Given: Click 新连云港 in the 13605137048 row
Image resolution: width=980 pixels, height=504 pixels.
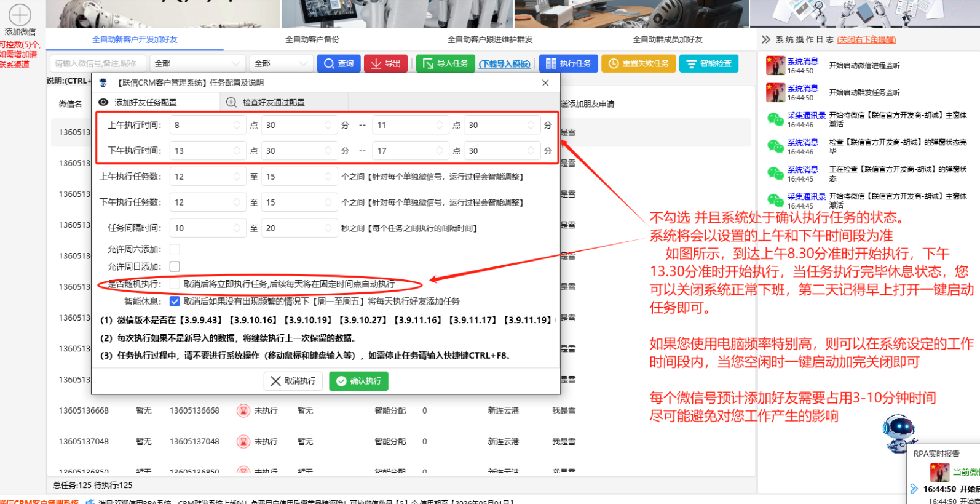Looking at the screenshot, I should click(x=504, y=441).
